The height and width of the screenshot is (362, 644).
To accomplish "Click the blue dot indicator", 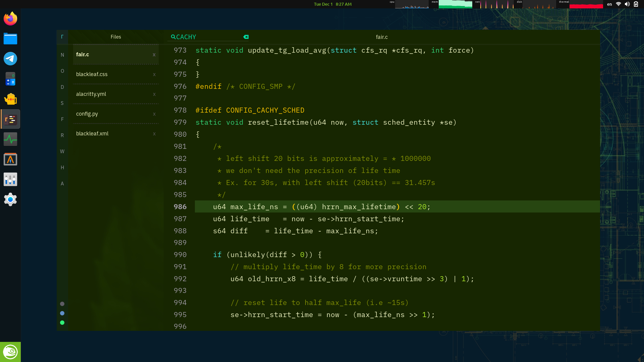I will tap(62, 313).
